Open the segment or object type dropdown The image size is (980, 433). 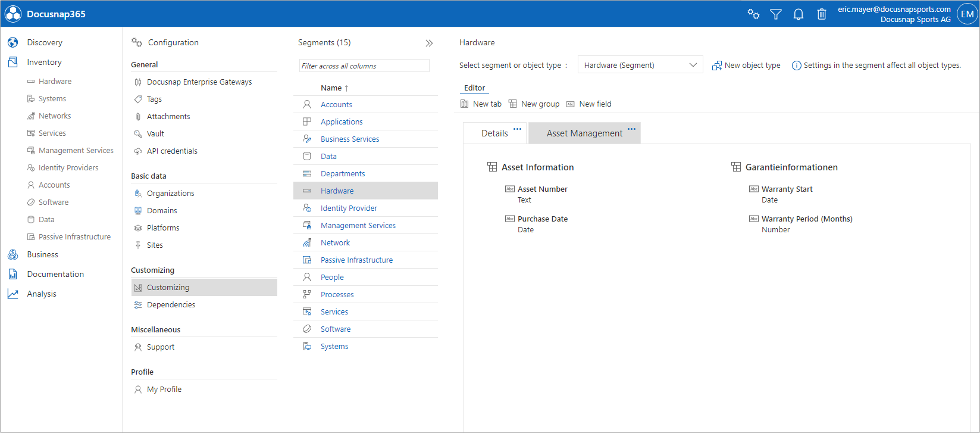coord(640,65)
